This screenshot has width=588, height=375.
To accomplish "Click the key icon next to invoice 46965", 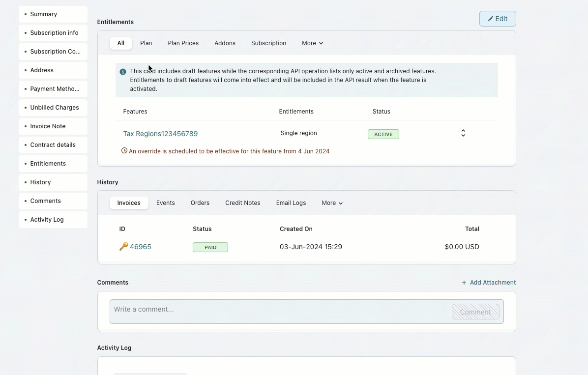I will 124,246.
